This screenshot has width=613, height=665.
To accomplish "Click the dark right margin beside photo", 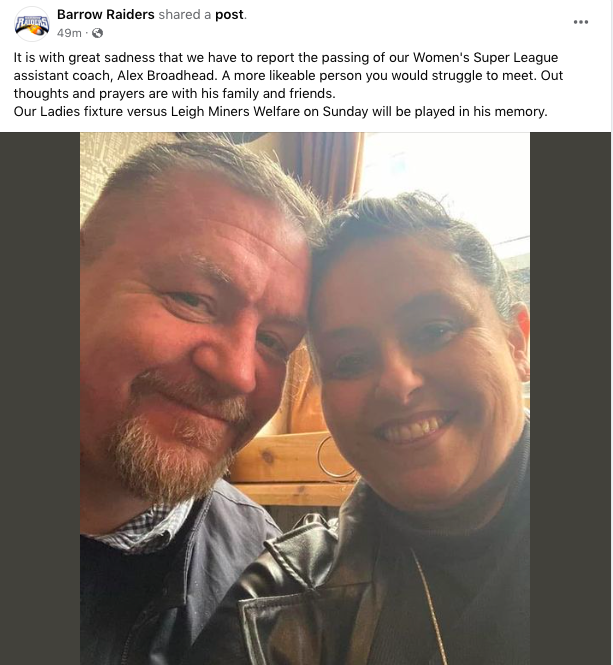I will (571, 399).
